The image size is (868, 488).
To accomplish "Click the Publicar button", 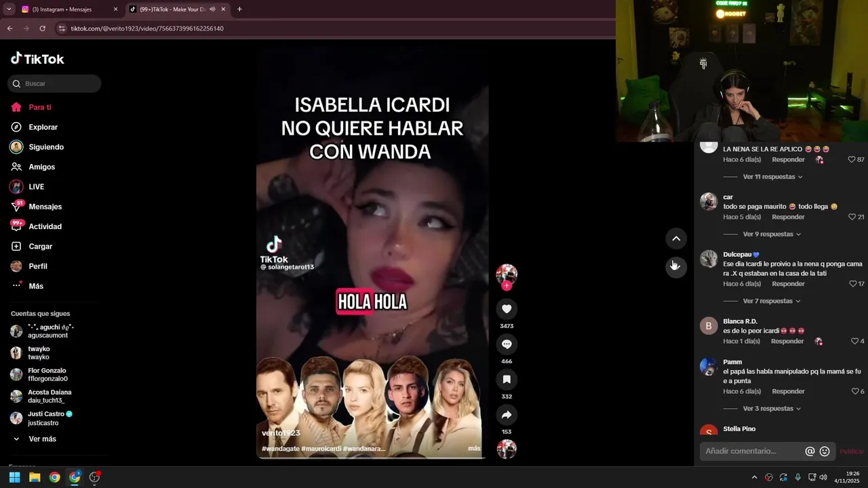I will [x=852, y=451].
